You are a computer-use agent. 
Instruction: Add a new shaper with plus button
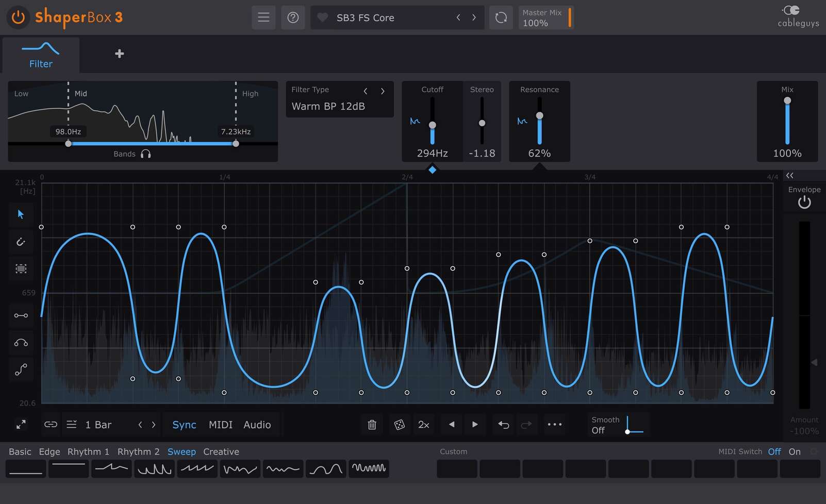tap(119, 54)
